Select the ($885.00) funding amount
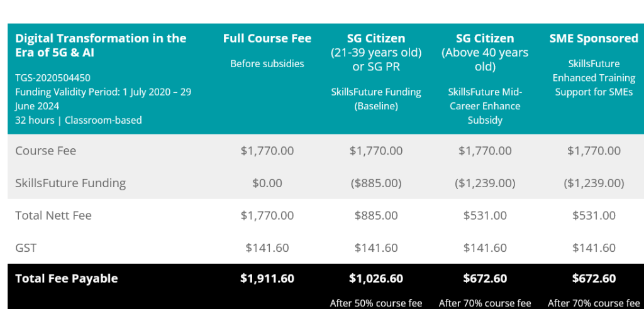Viewport: 644px width, 309px height. (376, 183)
